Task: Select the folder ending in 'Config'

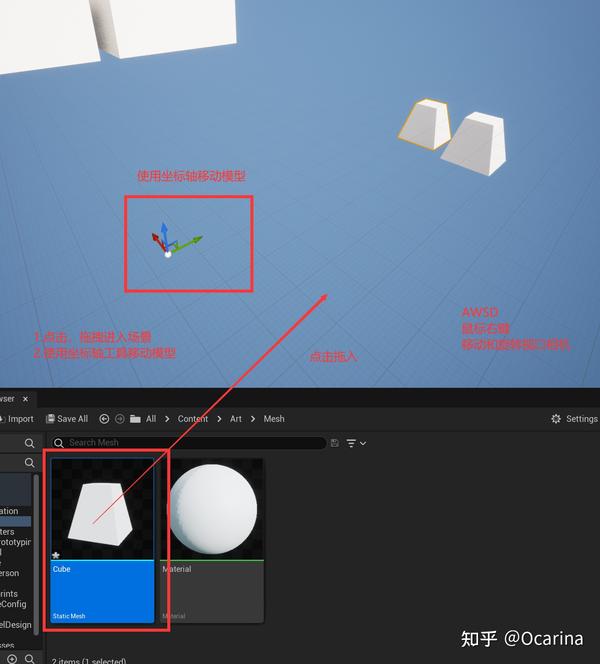Action: tap(13, 604)
